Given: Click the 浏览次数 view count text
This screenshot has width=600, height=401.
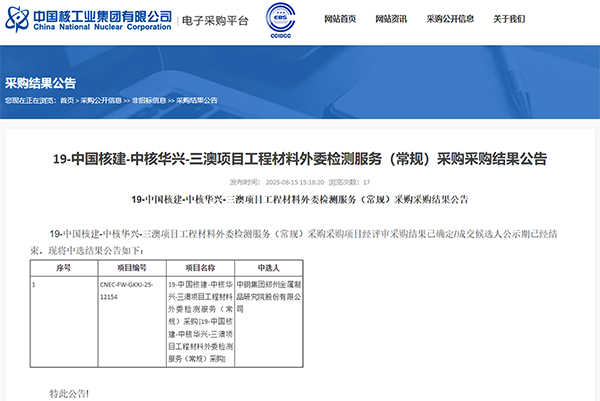Looking at the screenshot, I should tap(349, 182).
